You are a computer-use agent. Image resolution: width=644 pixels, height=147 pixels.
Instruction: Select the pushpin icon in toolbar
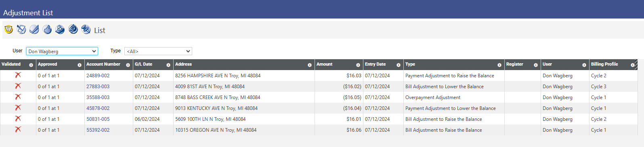[86, 29]
